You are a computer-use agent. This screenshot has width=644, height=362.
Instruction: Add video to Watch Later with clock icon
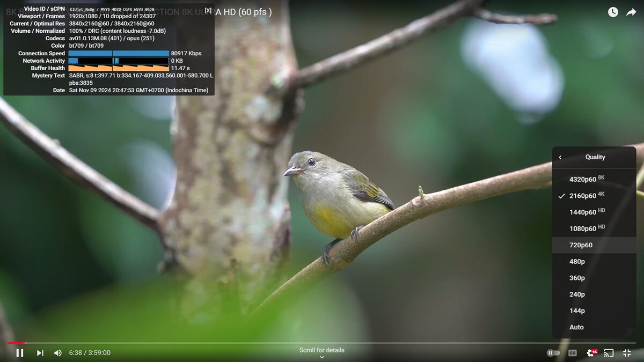pos(613,12)
